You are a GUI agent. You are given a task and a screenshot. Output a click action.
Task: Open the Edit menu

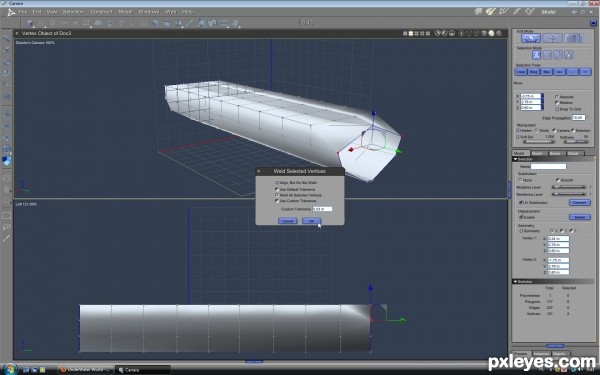[37, 12]
